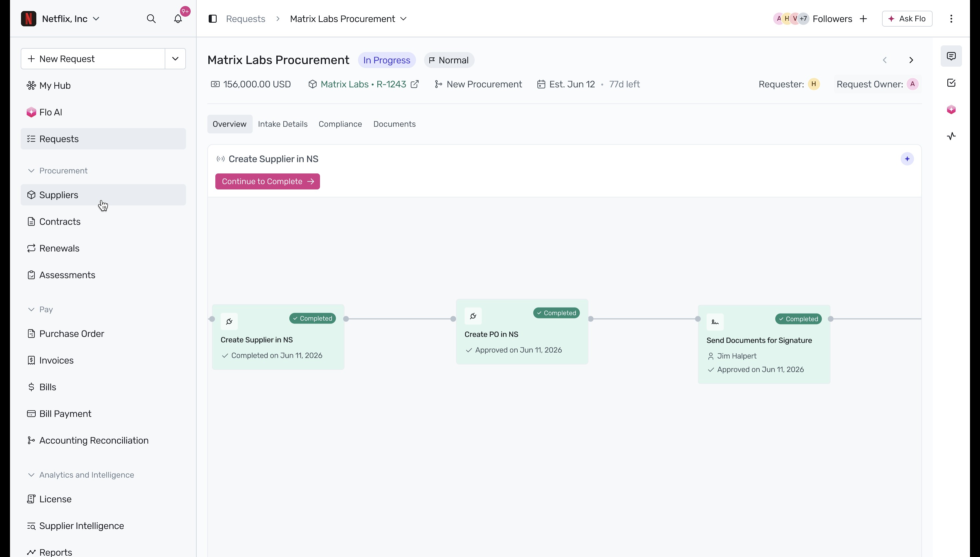This screenshot has width=980, height=557.
Task: Toggle the sidebar panel icon
Action: tap(213, 19)
